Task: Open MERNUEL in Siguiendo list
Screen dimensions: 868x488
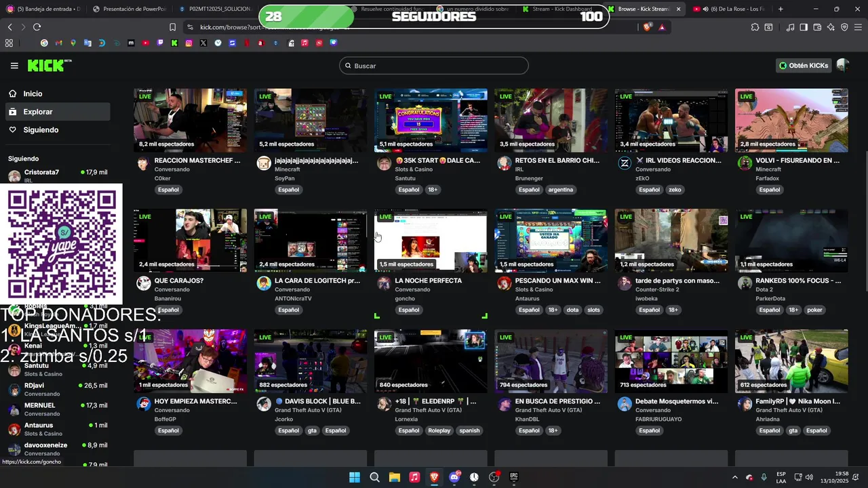Action: coord(58,409)
